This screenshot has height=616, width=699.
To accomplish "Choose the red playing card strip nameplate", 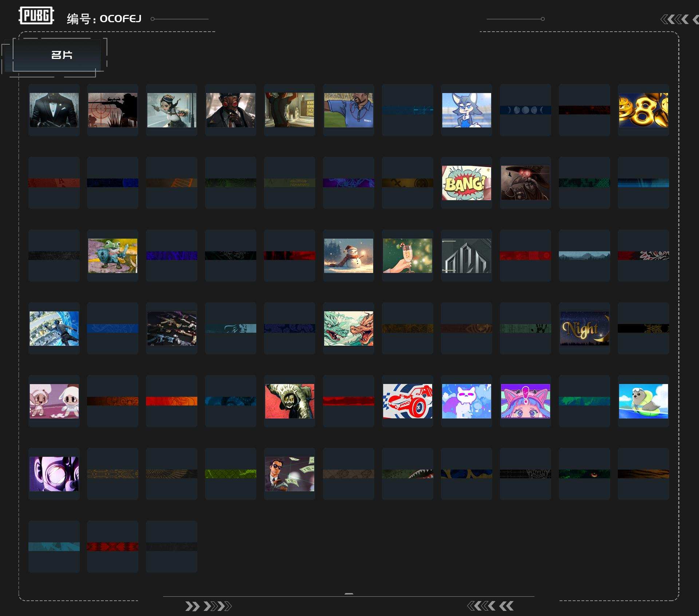I will 54,183.
